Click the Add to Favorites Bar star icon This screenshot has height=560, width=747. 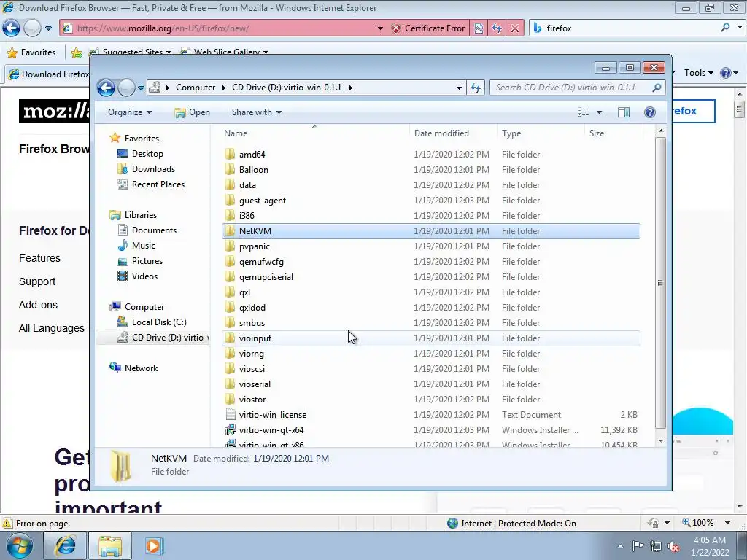(76, 52)
